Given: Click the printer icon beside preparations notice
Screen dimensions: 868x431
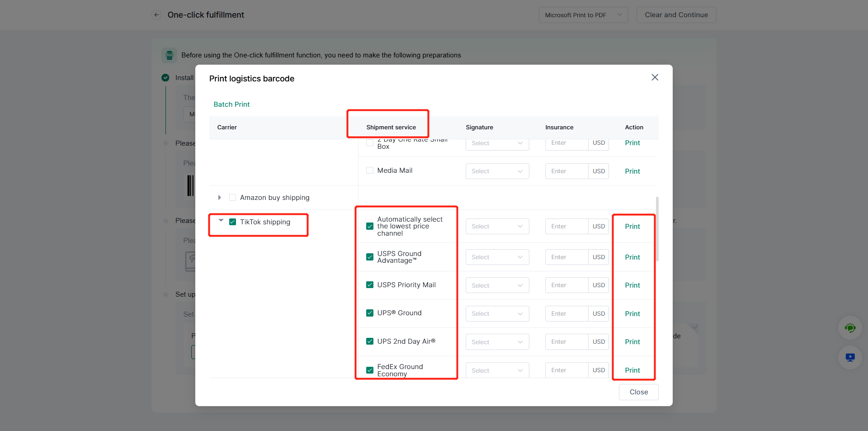Looking at the screenshot, I should (x=170, y=55).
